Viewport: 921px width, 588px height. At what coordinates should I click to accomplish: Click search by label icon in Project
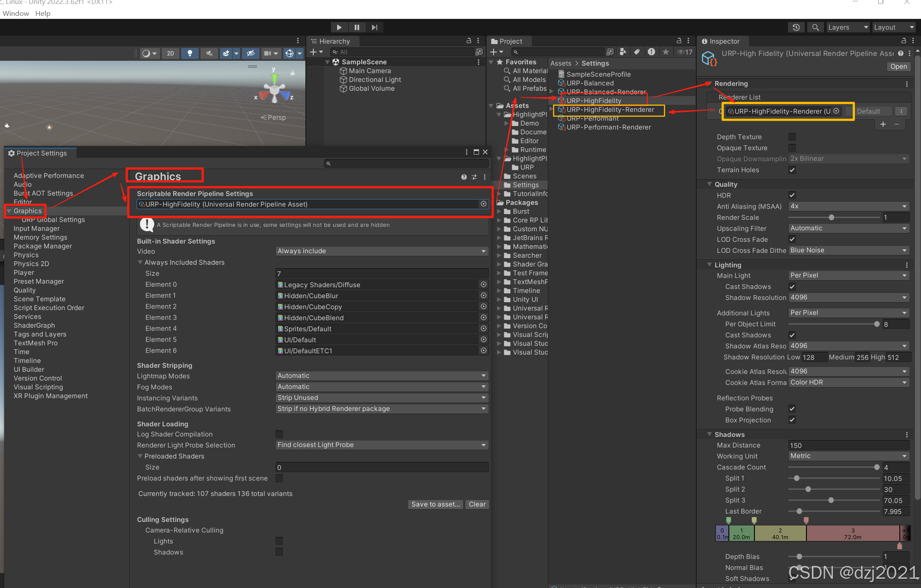click(x=637, y=52)
